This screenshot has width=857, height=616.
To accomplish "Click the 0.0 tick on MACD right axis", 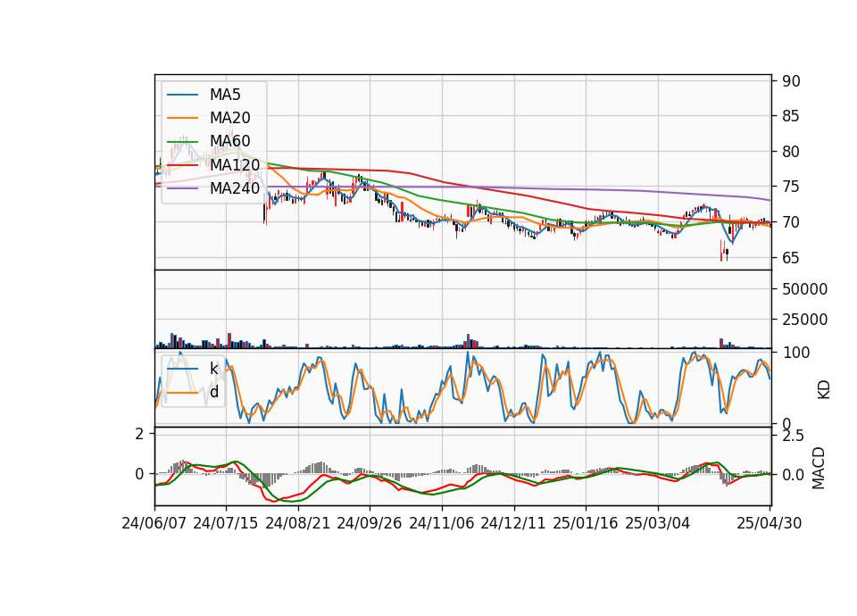I will coord(793,475).
